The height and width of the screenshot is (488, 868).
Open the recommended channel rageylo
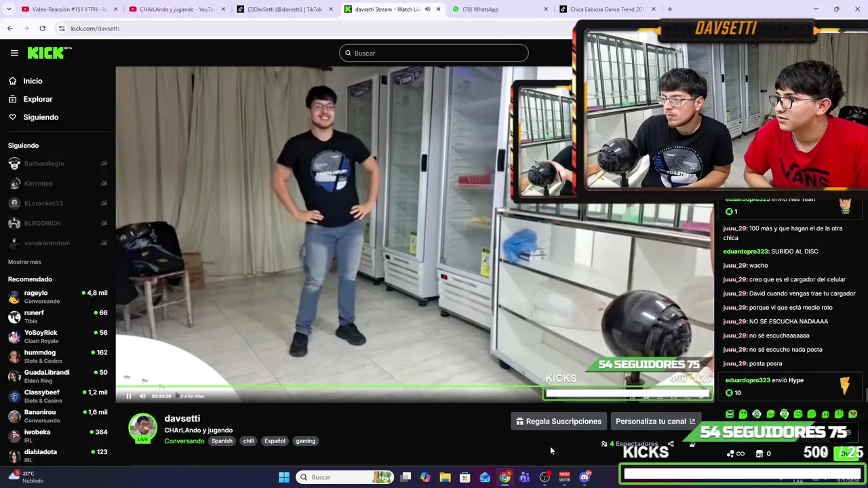tap(58, 297)
